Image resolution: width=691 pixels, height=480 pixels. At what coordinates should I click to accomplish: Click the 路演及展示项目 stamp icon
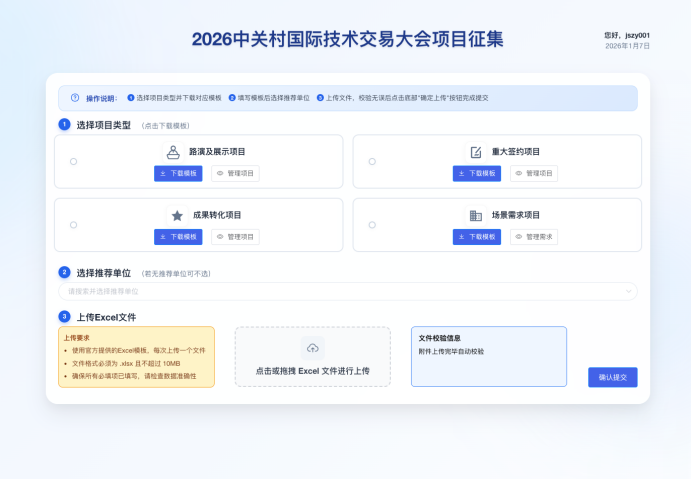coord(174,152)
